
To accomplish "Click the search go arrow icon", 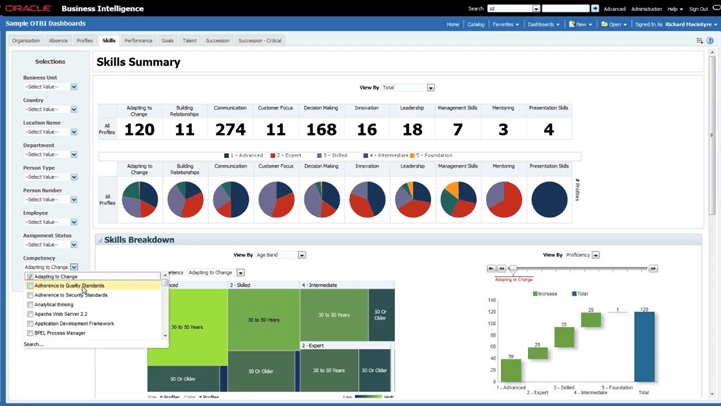I will (595, 8).
